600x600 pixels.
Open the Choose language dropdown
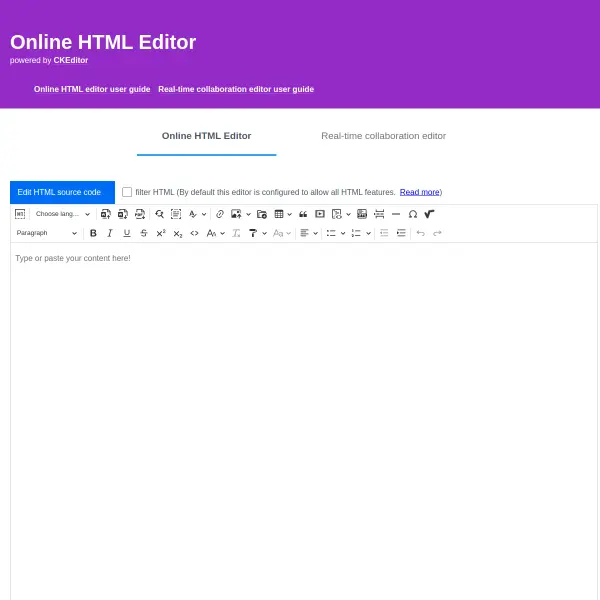pyautogui.click(x=63, y=214)
